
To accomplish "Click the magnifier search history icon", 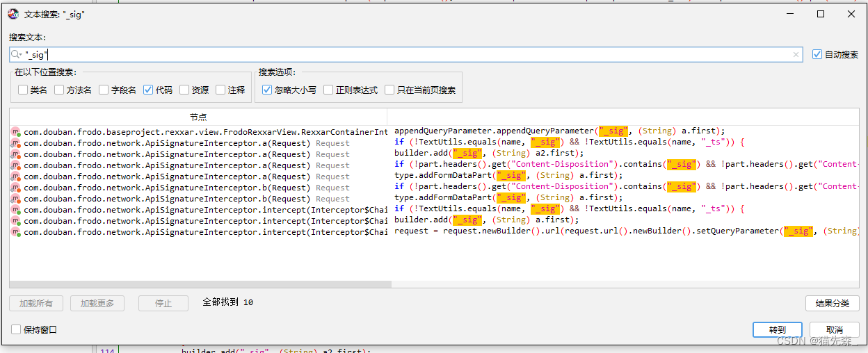I will tap(16, 54).
